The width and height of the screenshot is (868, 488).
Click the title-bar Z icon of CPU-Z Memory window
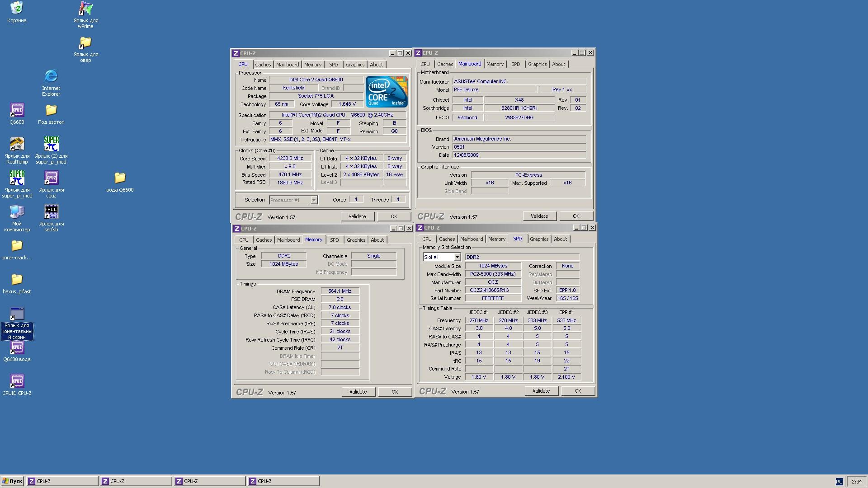point(236,229)
